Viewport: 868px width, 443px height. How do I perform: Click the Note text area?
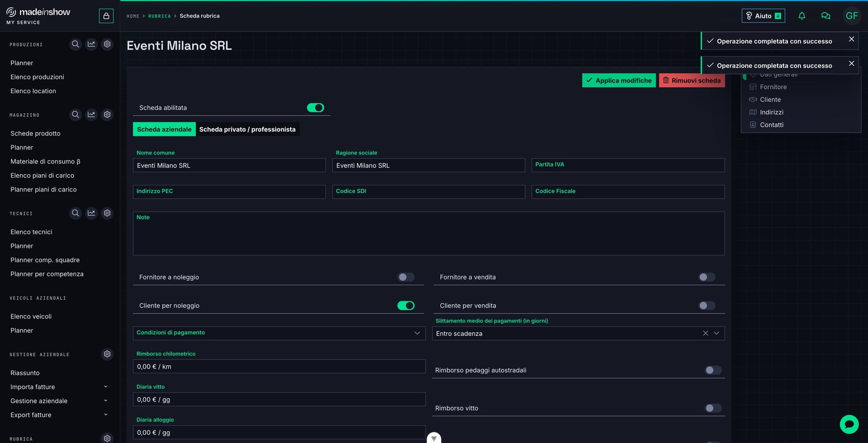(429, 233)
